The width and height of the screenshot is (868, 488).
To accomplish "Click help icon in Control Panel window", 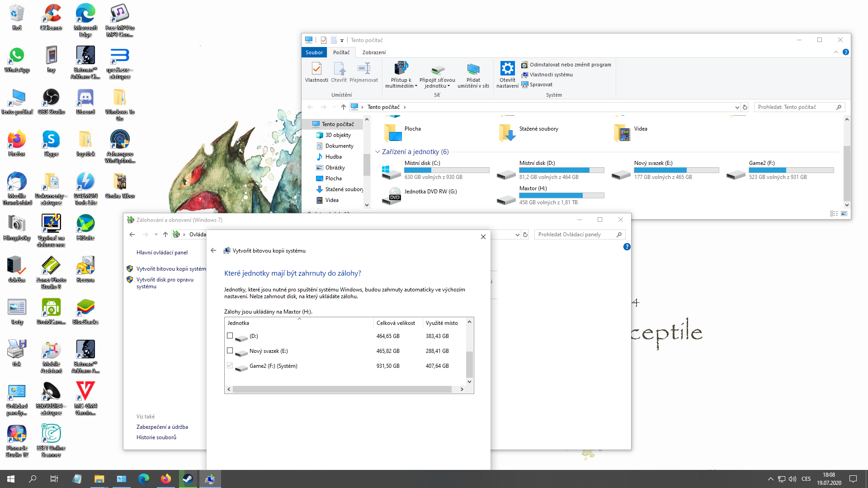I will (627, 247).
